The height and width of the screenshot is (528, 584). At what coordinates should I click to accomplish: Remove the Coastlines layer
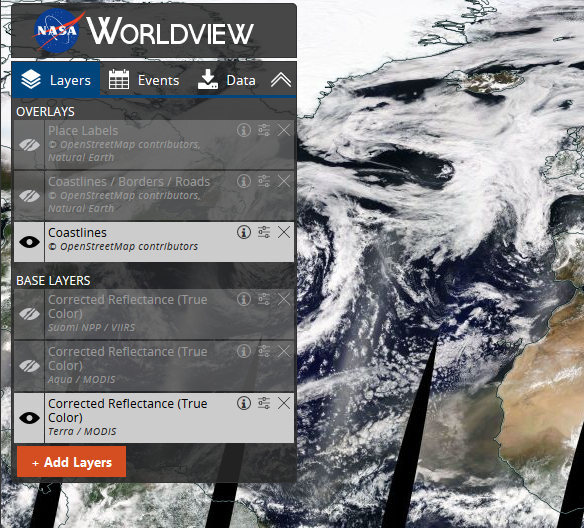(x=284, y=232)
